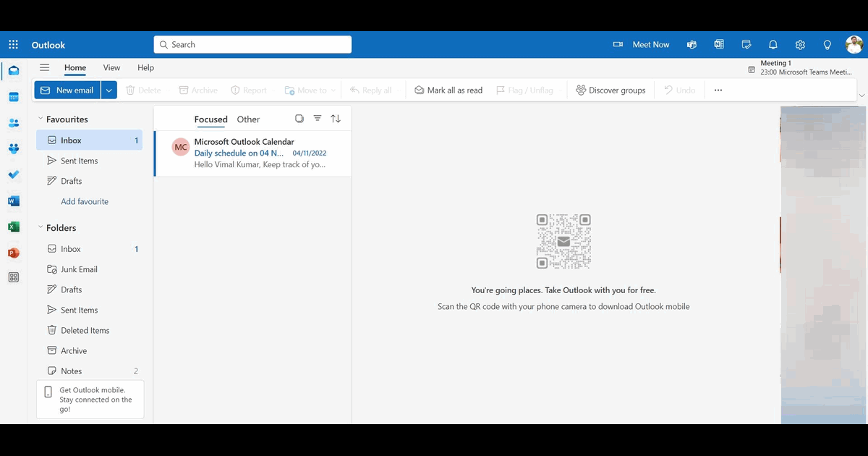Open Calendar in the left app rail
Screen dimensions: 868x456
click(14, 97)
